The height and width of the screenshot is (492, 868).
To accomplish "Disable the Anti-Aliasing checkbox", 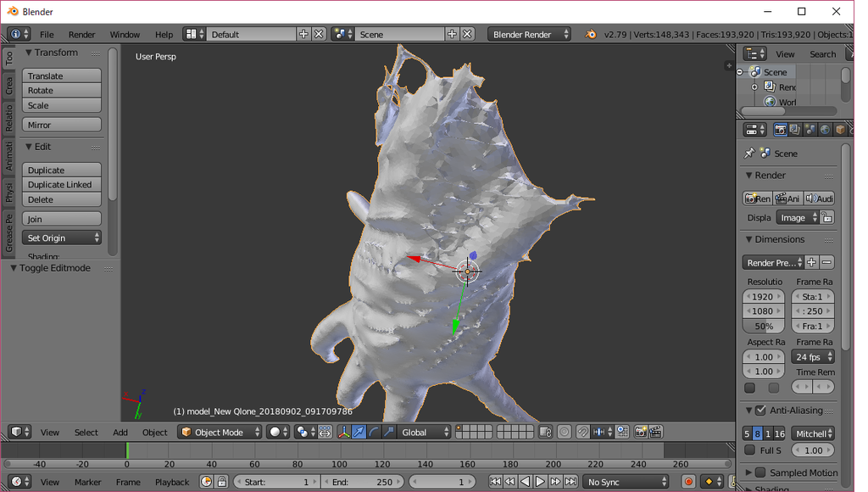I will pyautogui.click(x=760, y=411).
